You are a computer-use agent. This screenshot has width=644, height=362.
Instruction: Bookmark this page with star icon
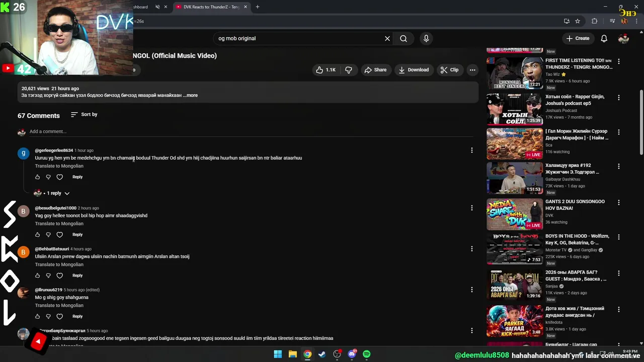(578, 21)
